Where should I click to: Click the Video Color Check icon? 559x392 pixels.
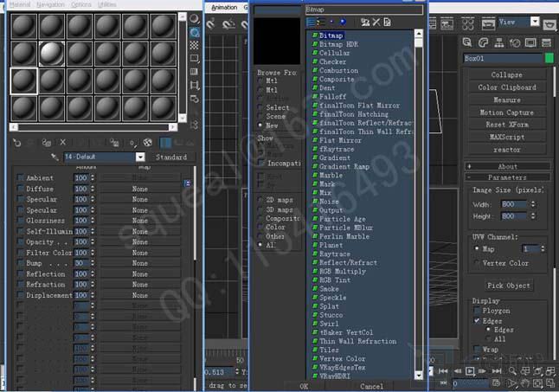pos(195,72)
